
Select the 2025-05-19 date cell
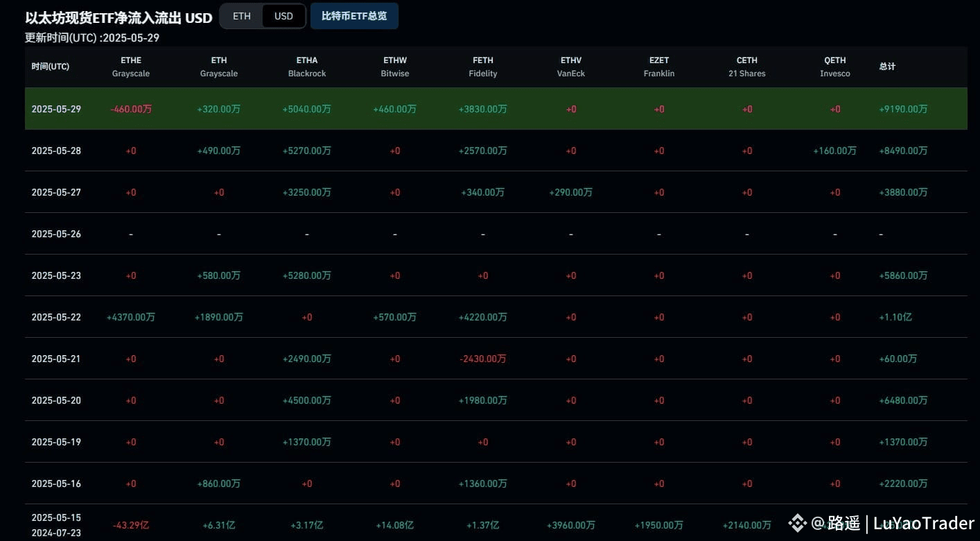click(56, 442)
